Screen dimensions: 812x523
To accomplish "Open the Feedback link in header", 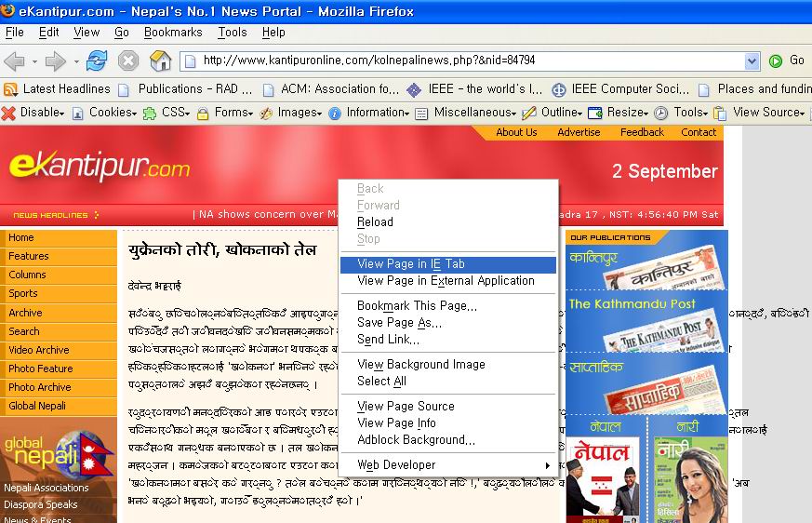I will click(x=642, y=132).
